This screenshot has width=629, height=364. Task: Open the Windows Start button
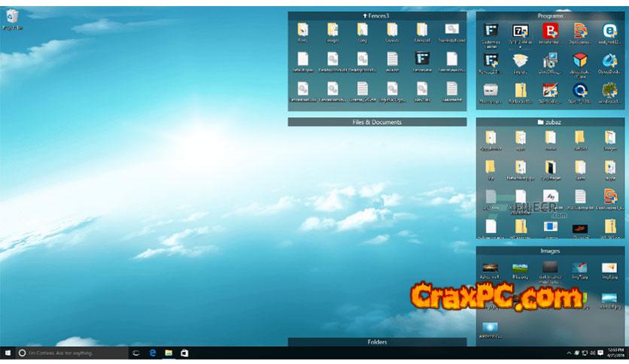[x=7, y=352]
